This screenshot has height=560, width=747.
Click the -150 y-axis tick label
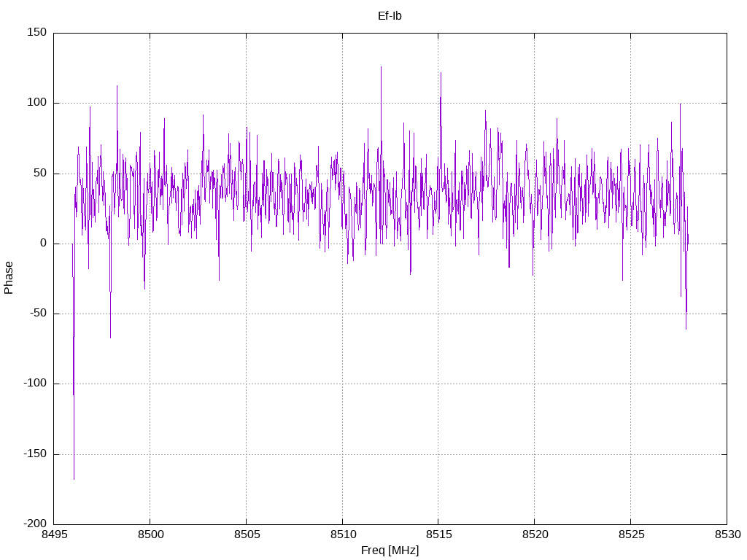point(35,454)
